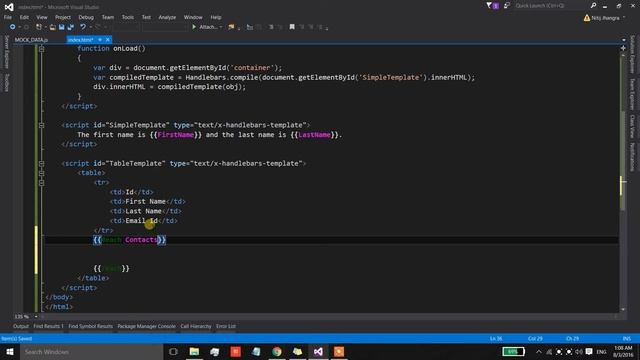The width and height of the screenshot is (640, 360).
Task: Click the feedback icon near Quick Launch
Action: 507,6
